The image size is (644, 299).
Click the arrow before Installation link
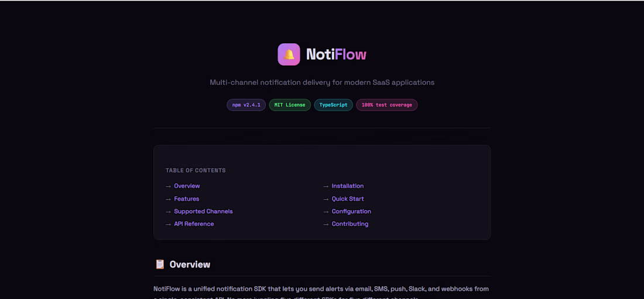pyautogui.click(x=326, y=186)
